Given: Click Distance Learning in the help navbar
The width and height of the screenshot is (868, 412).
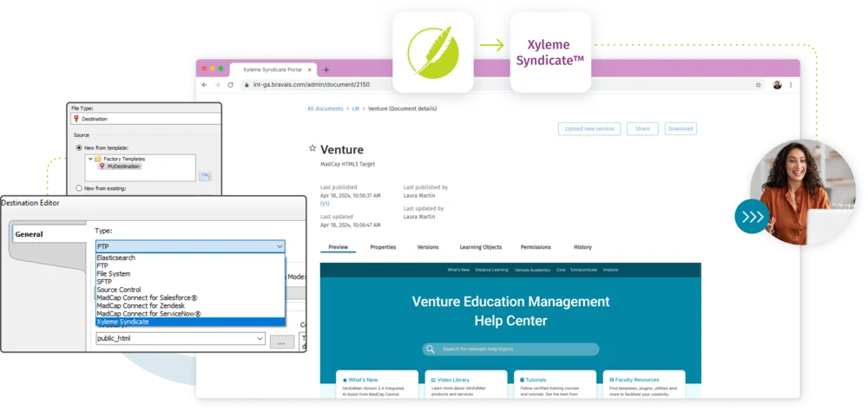Looking at the screenshot, I should [x=492, y=270].
